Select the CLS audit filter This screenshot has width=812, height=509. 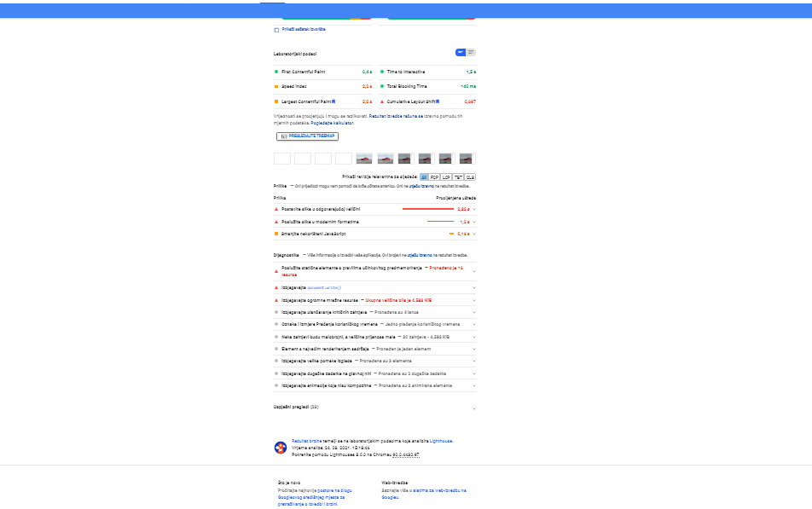pyautogui.click(x=470, y=176)
